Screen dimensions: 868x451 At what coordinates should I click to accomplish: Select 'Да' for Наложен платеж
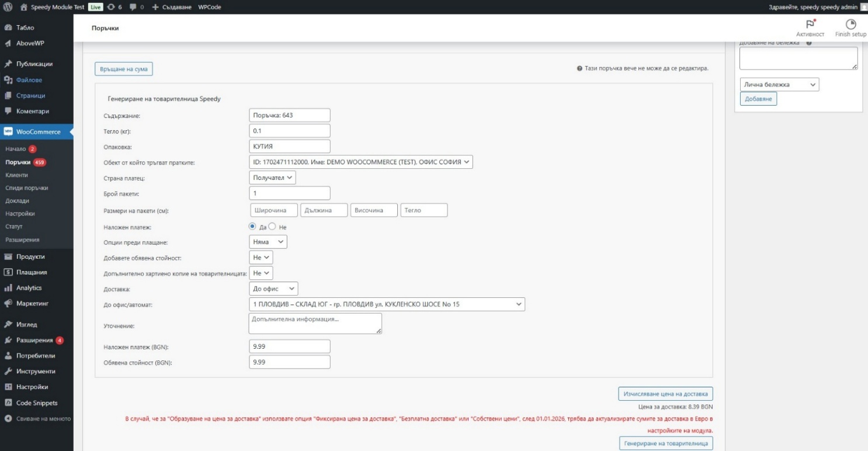(x=252, y=226)
